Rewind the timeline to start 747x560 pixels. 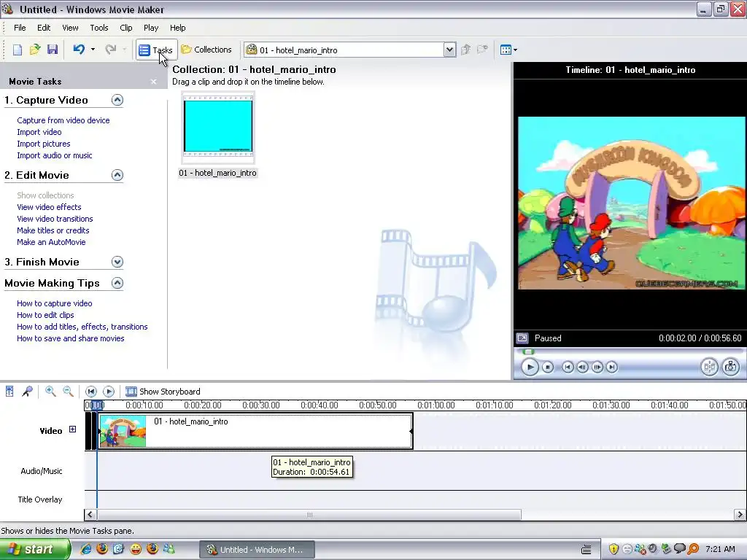click(91, 392)
